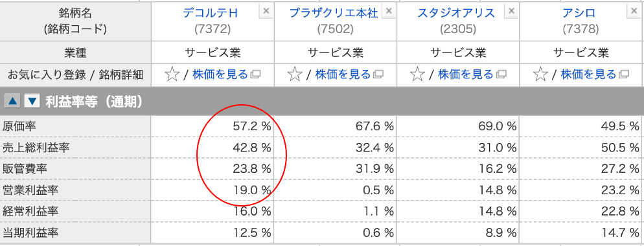Open the スタジオアリス company link
The image size is (644, 246).
[x=456, y=13]
